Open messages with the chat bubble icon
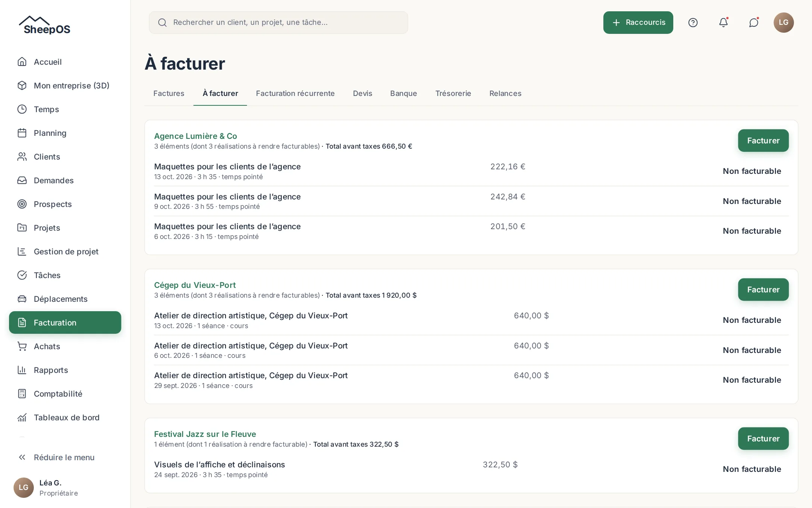 coord(753,23)
